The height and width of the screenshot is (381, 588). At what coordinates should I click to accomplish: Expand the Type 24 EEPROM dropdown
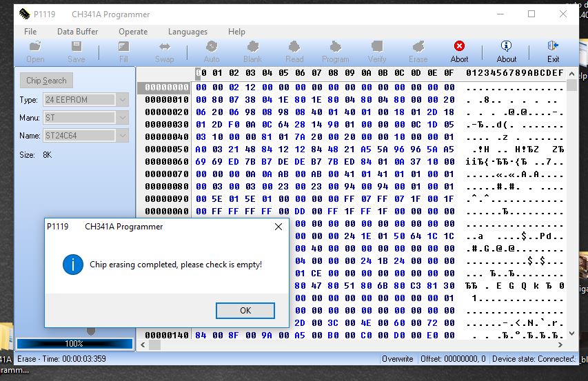pos(123,100)
